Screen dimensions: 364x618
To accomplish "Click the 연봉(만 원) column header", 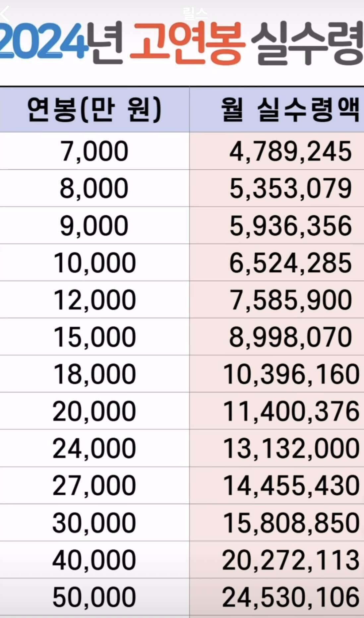I will point(94,110).
